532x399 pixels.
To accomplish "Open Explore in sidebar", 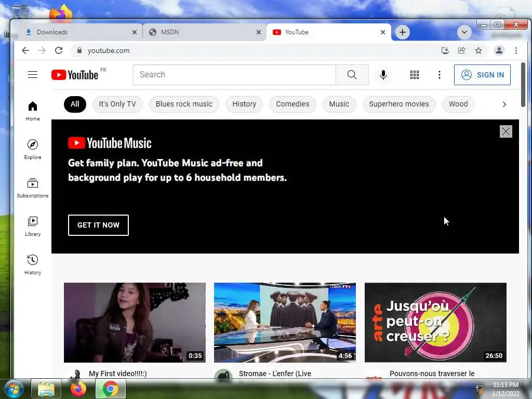I will click(x=33, y=150).
